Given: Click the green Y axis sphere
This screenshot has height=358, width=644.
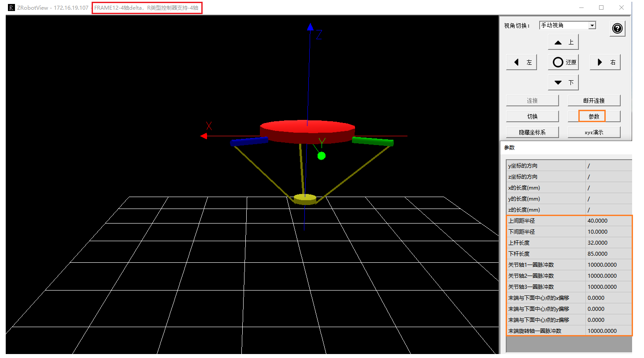Looking at the screenshot, I should pos(322,155).
